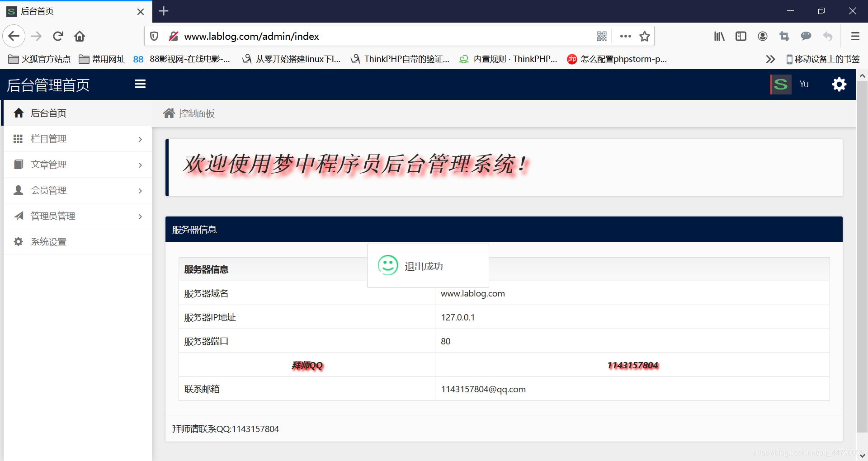Image resolution: width=868 pixels, height=461 pixels.
Task: Click the page scrollbar down arrow
Action: point(862,455)
